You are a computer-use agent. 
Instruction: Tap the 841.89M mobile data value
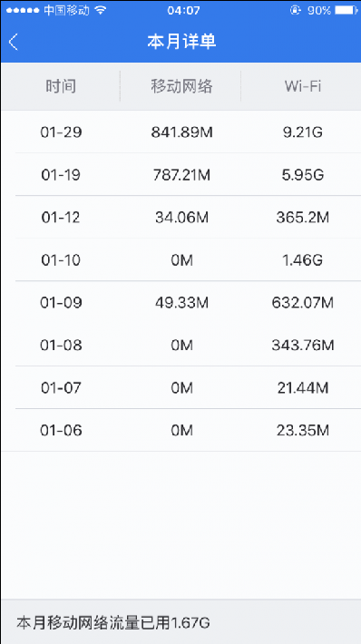point(181,132)
